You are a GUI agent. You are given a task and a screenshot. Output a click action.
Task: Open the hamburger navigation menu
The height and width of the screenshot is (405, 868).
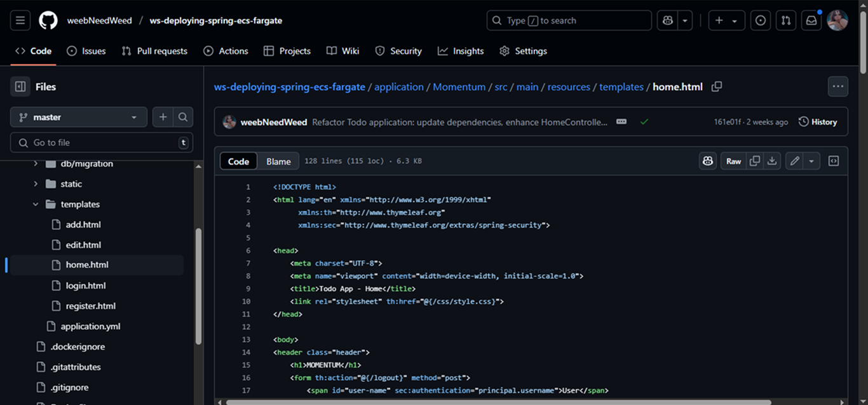[x=20, y=20]
